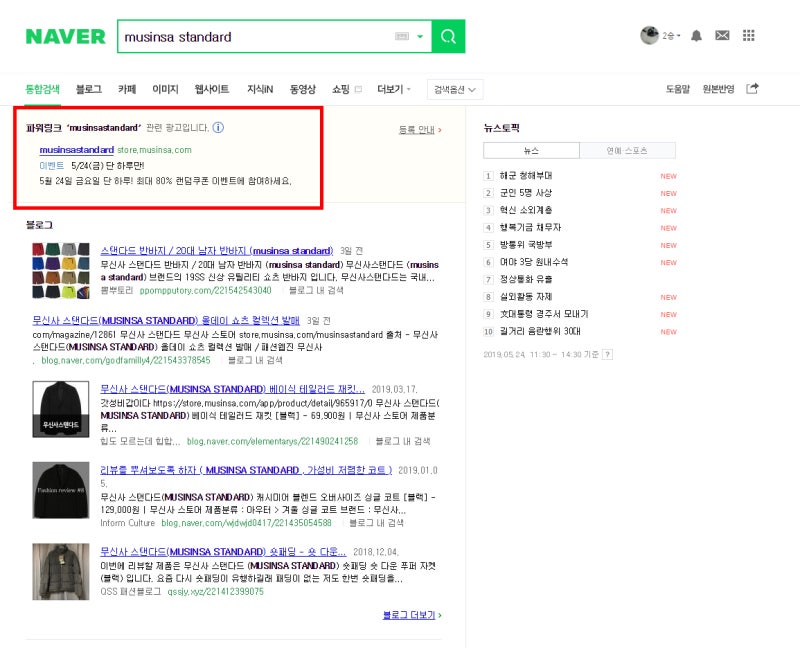Viewport: 800px width, 648px height.
Task: Open blog post 숏패딩 - 숏 다운
Action: [x=223, y=552]
